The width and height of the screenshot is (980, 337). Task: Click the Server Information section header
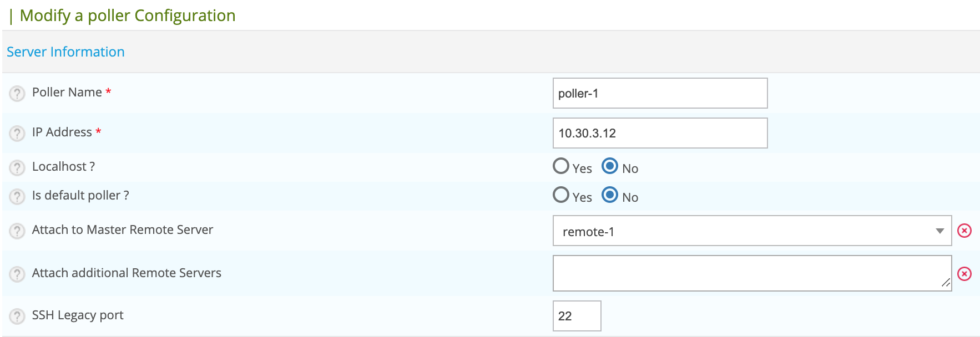click(x=65, y=52)
